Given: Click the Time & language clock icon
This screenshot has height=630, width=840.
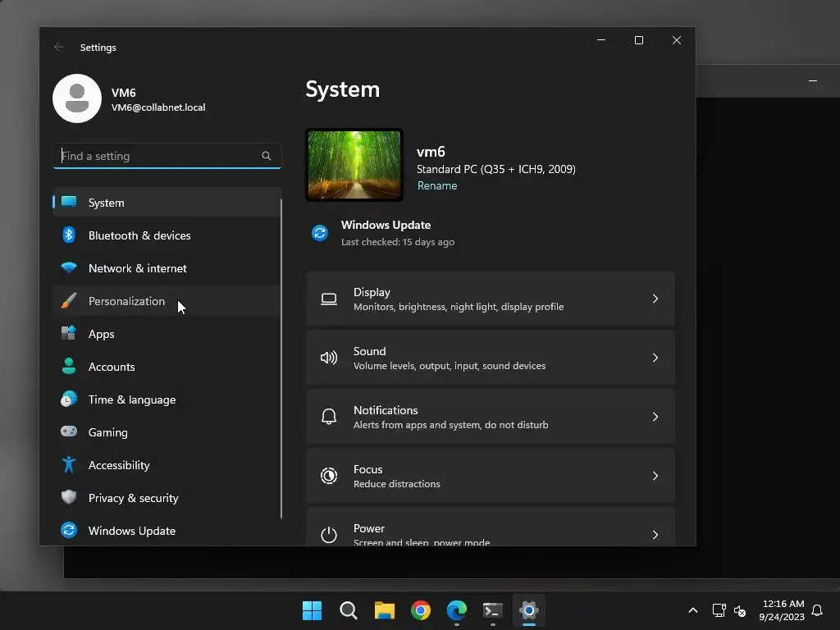Looking at the screenshot, I should click(69, 399).
